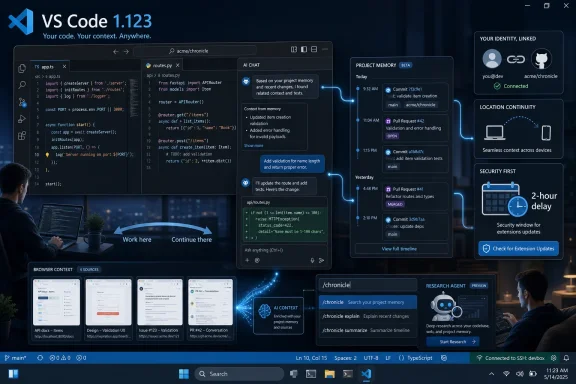Screen dimensions: 576x384
Task: Open the Search icon in activity bar
Action: point(22,85)
